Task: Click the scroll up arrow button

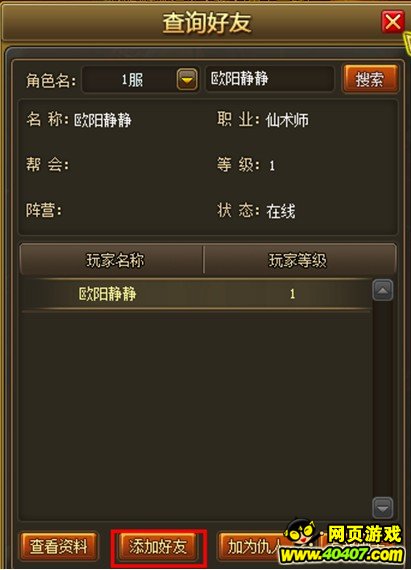Action: (383, 290)
